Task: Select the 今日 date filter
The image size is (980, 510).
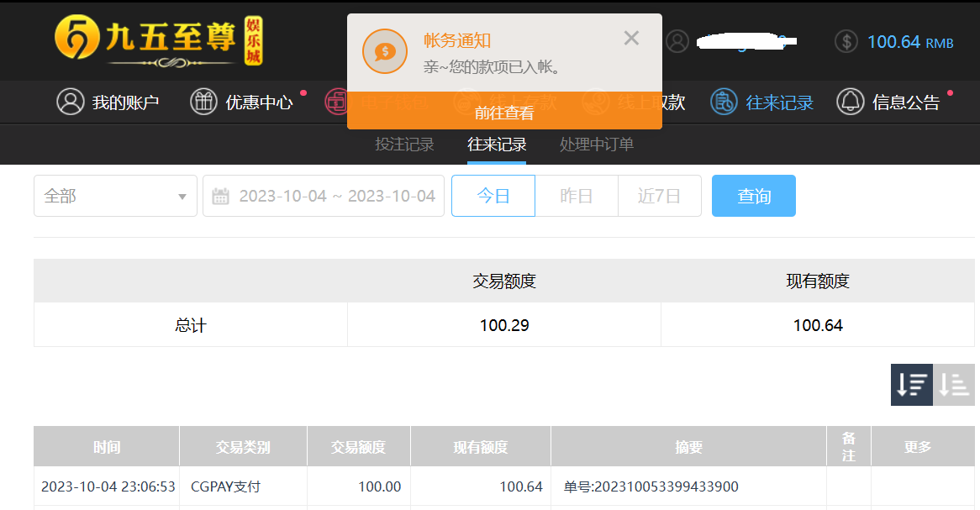Action: tap(493, 196)
